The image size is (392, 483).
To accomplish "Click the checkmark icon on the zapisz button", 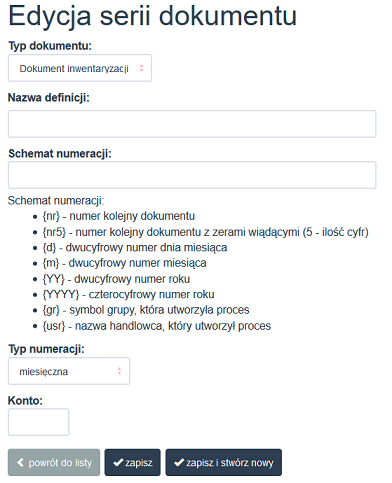I will (x=118, y=462).
